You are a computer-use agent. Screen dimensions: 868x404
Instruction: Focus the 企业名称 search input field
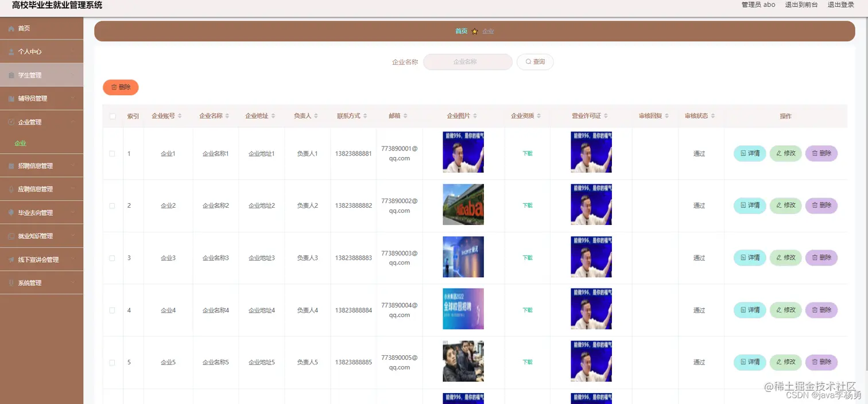[x=468, y=62]
